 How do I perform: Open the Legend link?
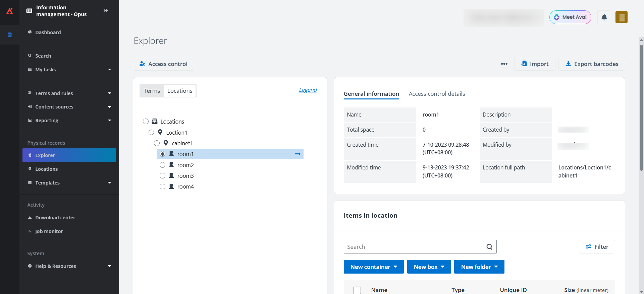[308, 90]
